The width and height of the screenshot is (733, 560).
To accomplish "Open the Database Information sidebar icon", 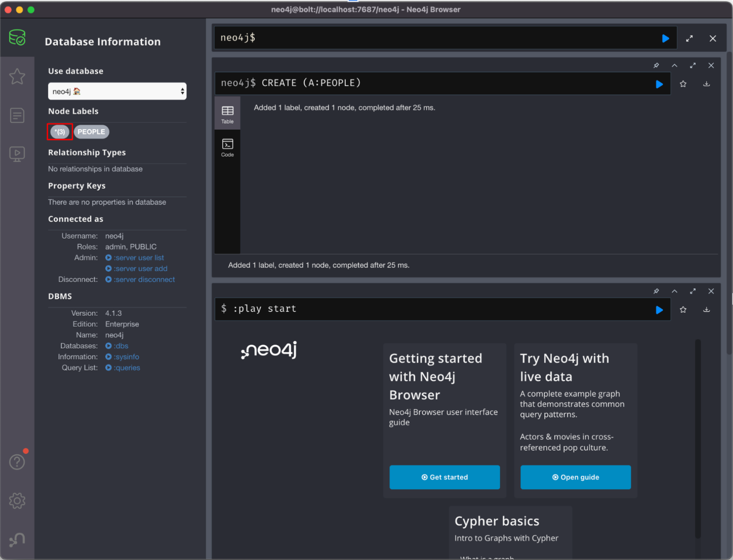I will coord(17,38).
